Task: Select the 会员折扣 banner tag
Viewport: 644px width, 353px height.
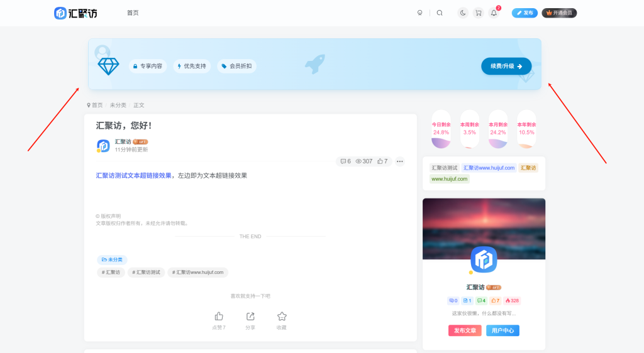Action: click(236, 66)
